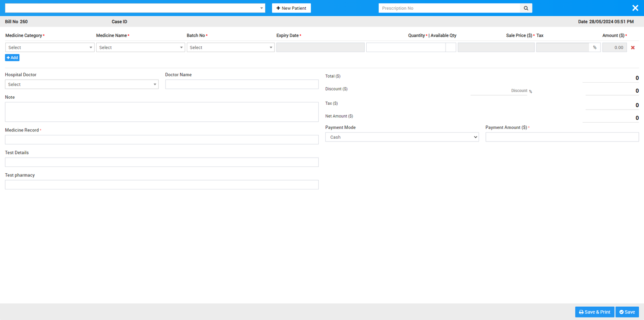Expand the Batch No dropdown
The height and width of the screenshot is (320, 644).
pyautogui.click(x=230, y=48)
